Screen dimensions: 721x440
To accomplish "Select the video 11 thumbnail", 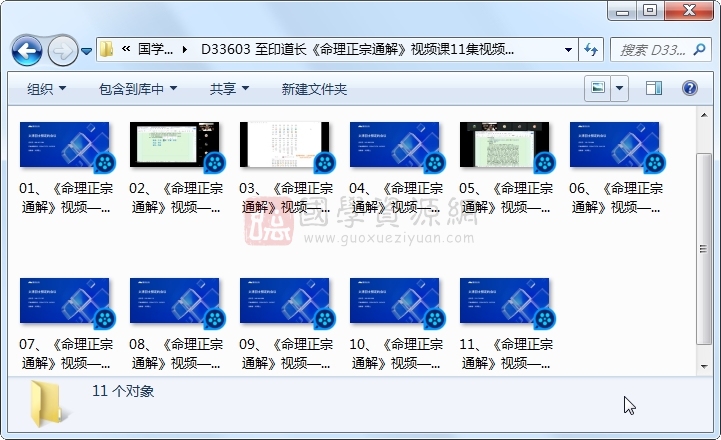I will point(504,301).
